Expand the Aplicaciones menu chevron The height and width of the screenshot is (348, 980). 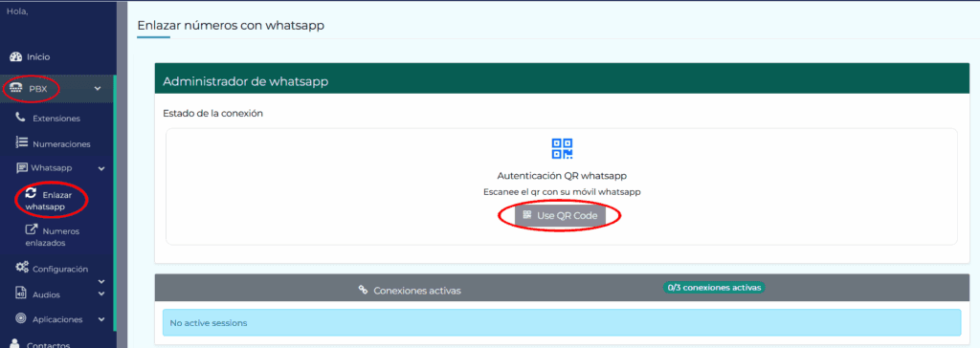pos(101,319)
